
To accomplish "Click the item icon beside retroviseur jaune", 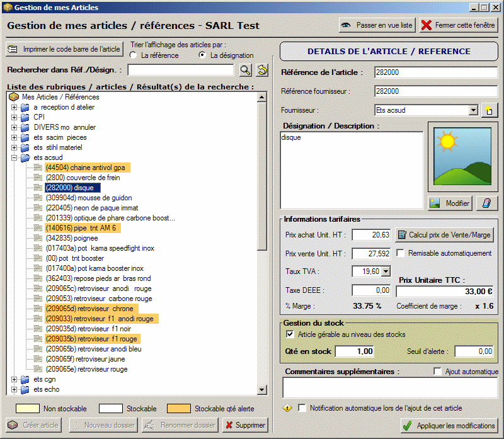I will [x=38, y=359].
